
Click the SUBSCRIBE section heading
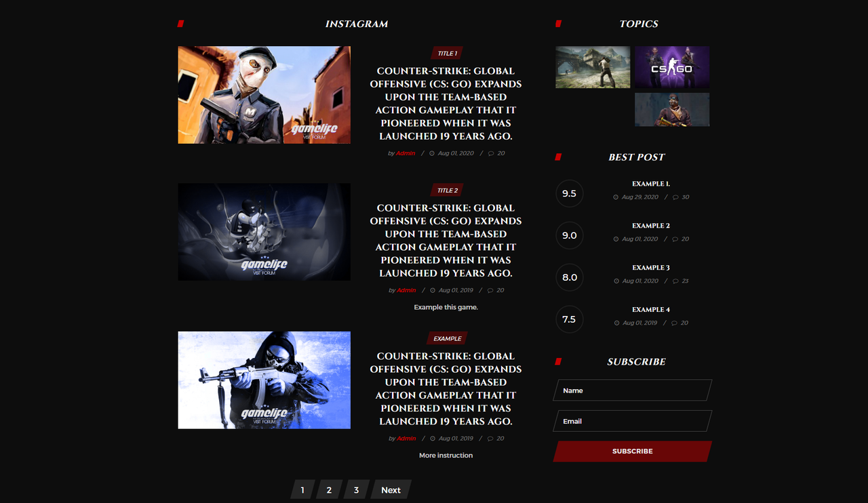[x=637, y=362]
